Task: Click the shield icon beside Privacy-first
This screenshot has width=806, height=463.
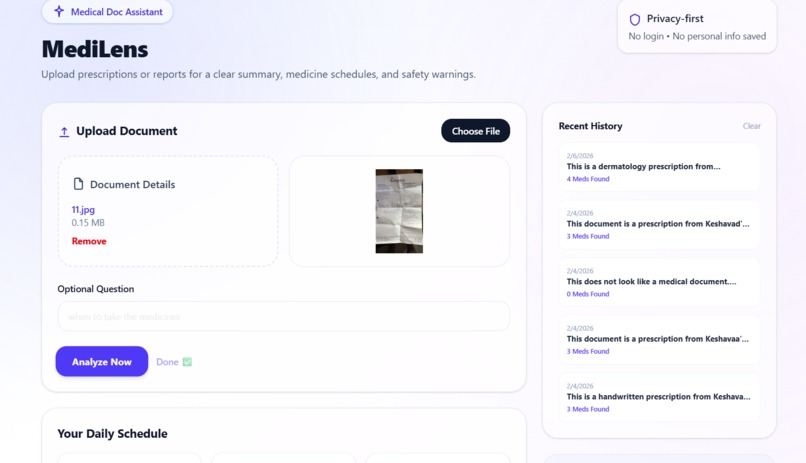Action: coord(635,20)
